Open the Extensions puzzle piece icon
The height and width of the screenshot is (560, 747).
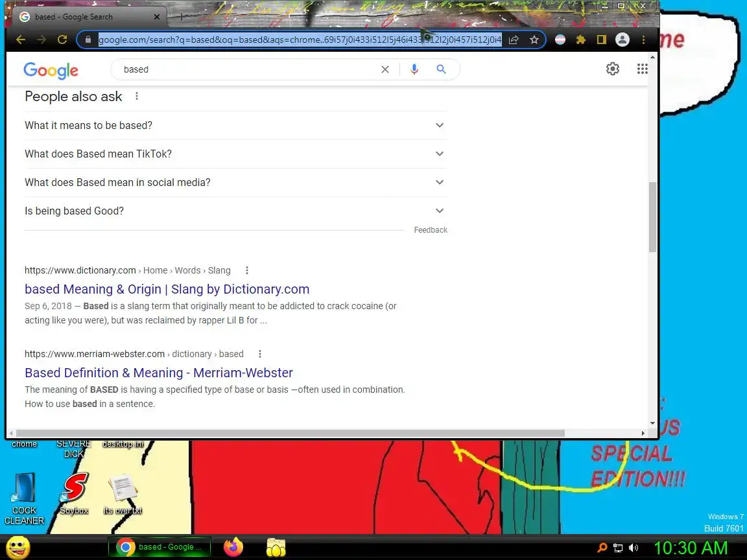[581, 40]
